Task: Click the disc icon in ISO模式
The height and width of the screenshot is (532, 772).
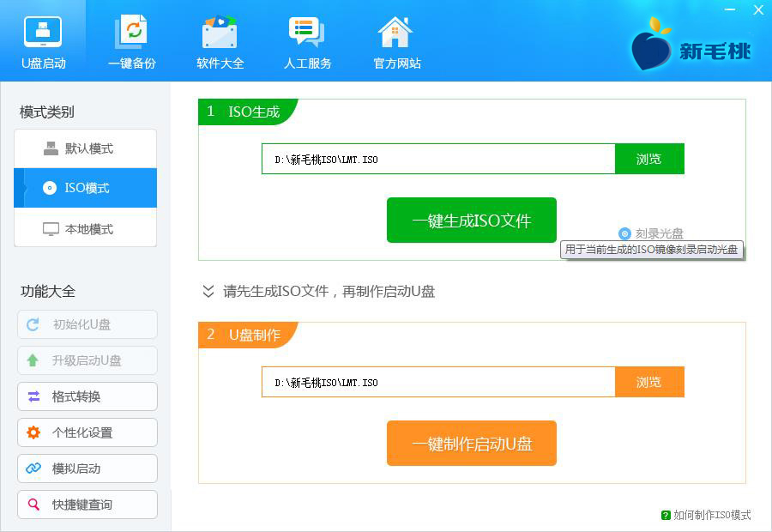Action: pyautogui.click(x=50, y=188)
